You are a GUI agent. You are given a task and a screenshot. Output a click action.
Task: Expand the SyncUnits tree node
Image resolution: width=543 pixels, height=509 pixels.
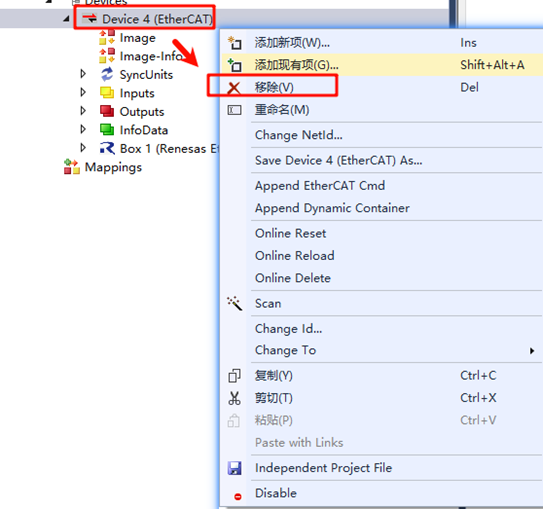[x=83, y=74]
